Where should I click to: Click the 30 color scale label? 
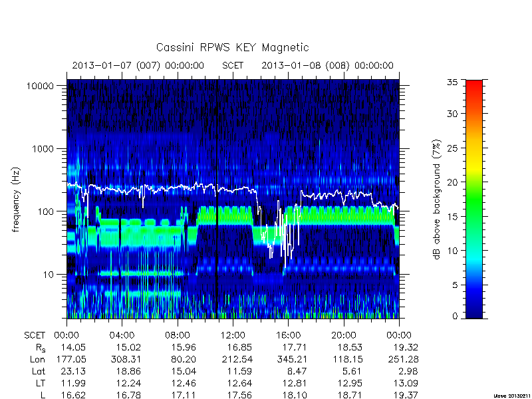(x=452, y=114)
